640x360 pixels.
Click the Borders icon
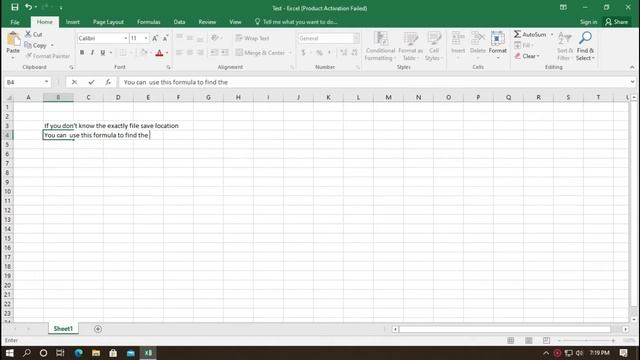[x=123, y=52]
